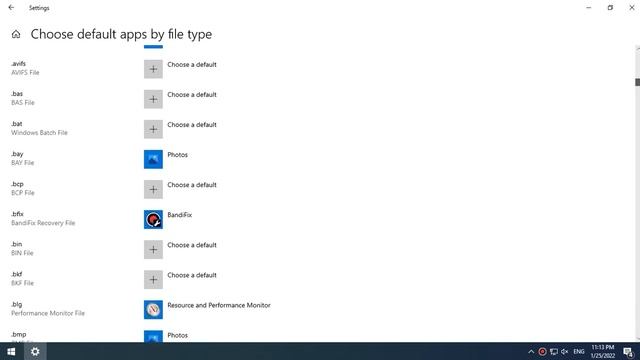640x360 pixels.
Task: Click the Settings gear in the taskbar
Action: click(35, 351)
